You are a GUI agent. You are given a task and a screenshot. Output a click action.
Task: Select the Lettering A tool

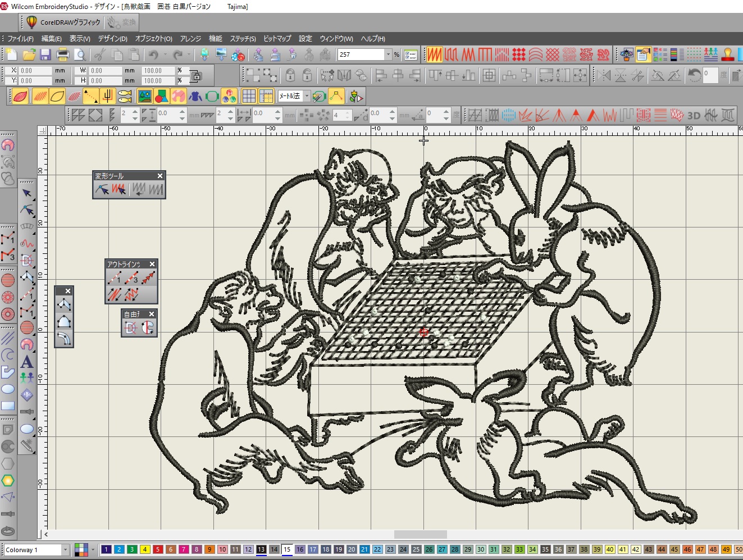coord(26,362)
